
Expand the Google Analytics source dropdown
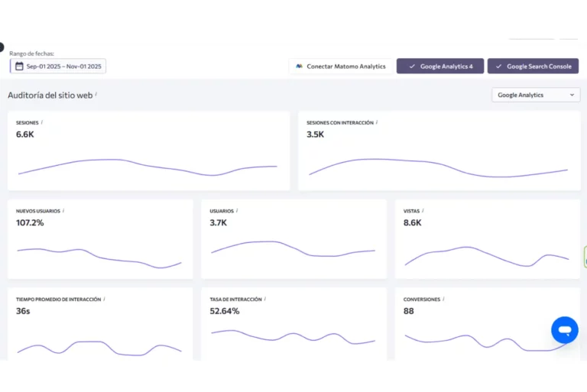tap(535, 95)
